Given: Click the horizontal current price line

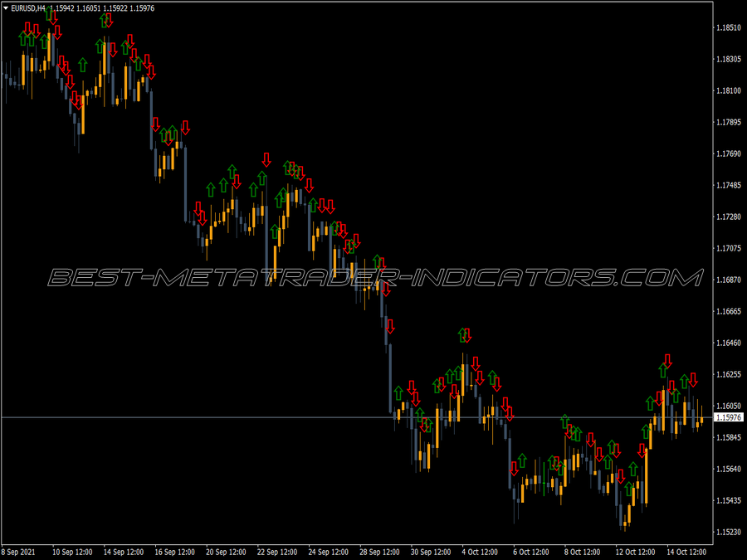Looking at the screenshot, I should (x=357, y=417).
